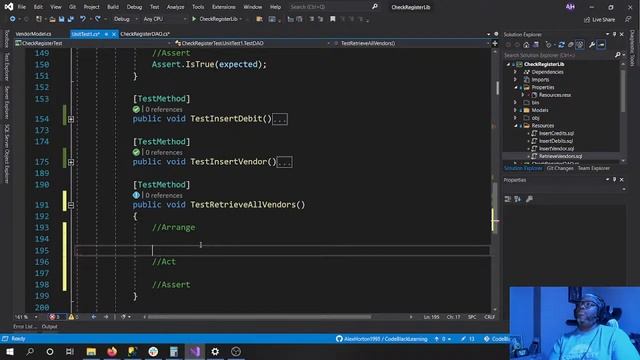Open the Output panel tab

point(49,327)
